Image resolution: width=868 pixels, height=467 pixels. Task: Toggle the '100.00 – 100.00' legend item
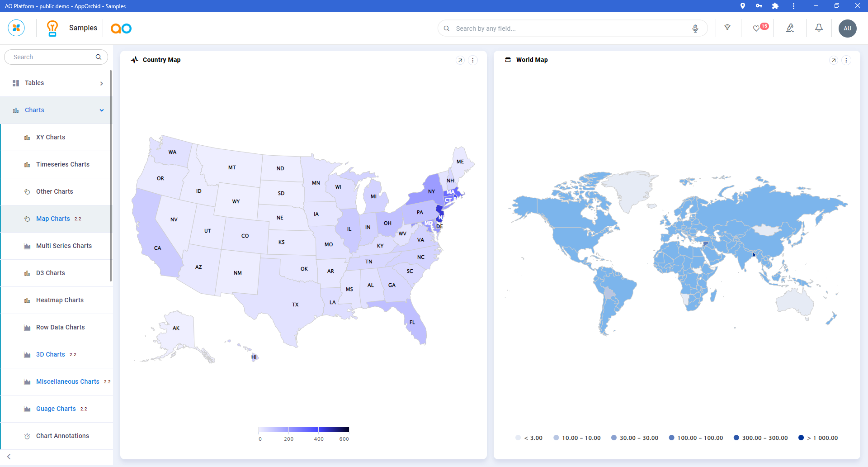(x=696, y=438)
